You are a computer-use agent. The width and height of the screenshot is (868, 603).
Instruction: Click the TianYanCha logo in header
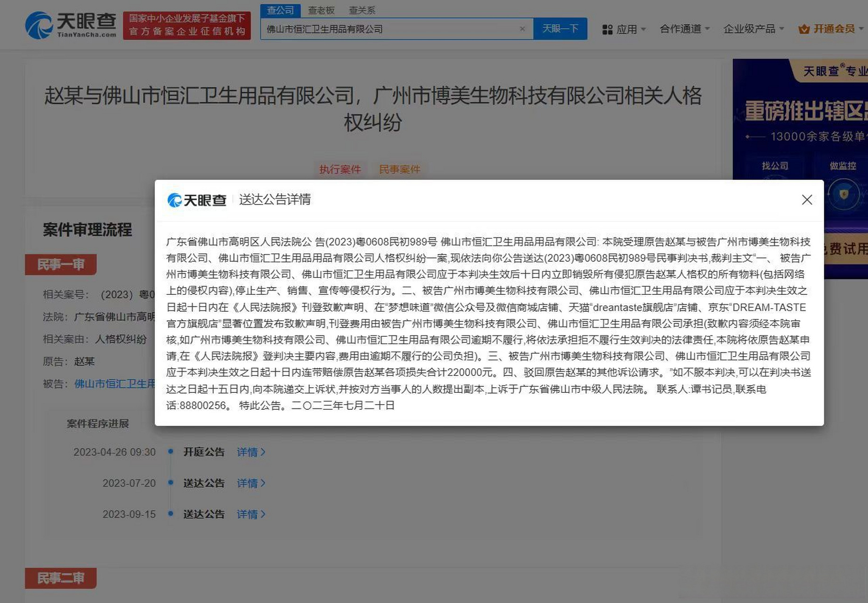[71, 25]
